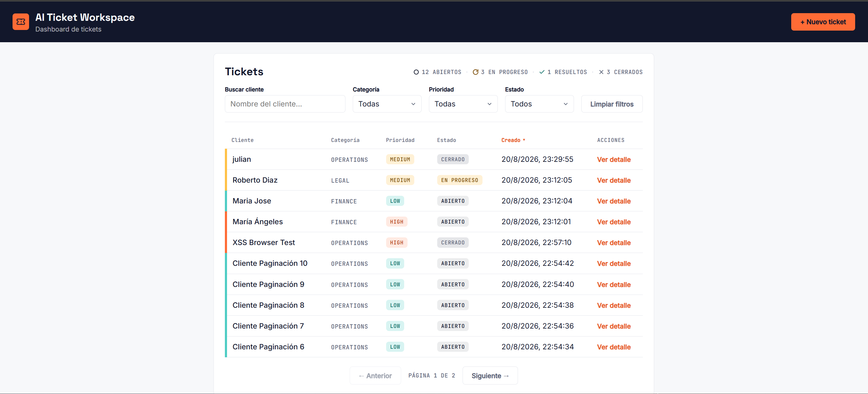Click the Limpiar filtros button
Screen dimensions: 868x394
(612, 104)
